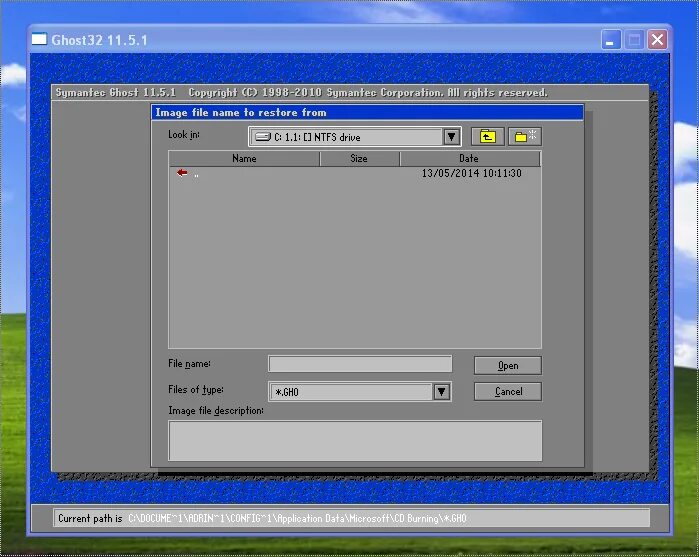Click the C: 1.1 NTFS drive combo box
The height and width of the screenshot is (557, 699).
click(354, 137)
